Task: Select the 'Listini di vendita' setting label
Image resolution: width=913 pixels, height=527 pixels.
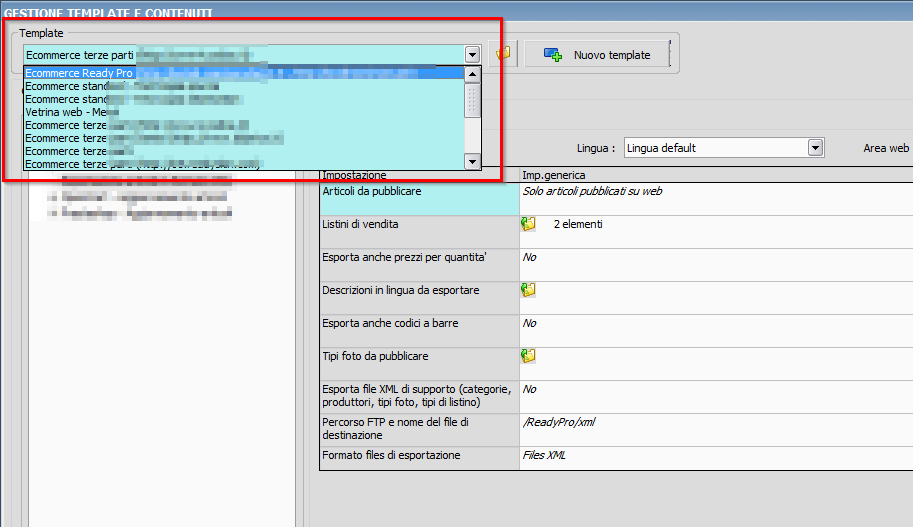Action: click(360, 224)
